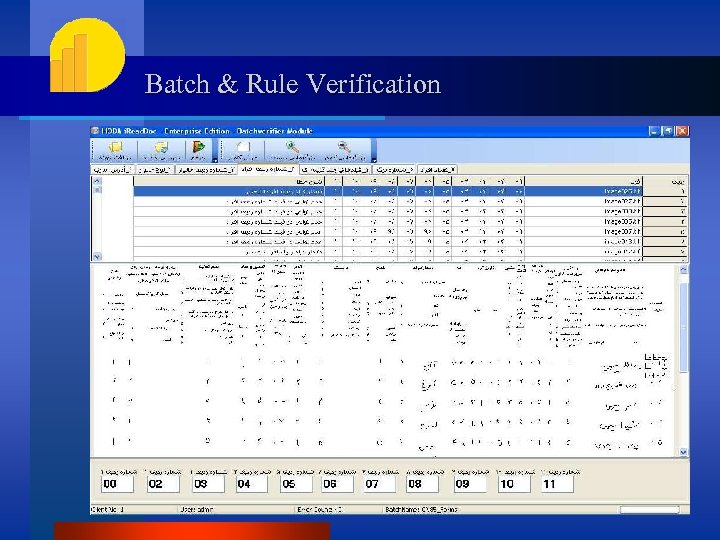
Task: Click the status bar progress bar
Action: 649,510
